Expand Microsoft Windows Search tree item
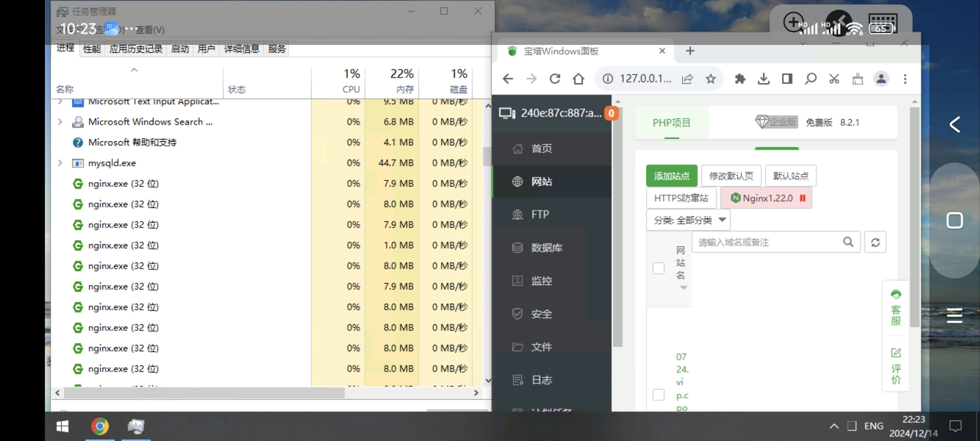This screenshot has width=980, height=441. tap(59, 121)
